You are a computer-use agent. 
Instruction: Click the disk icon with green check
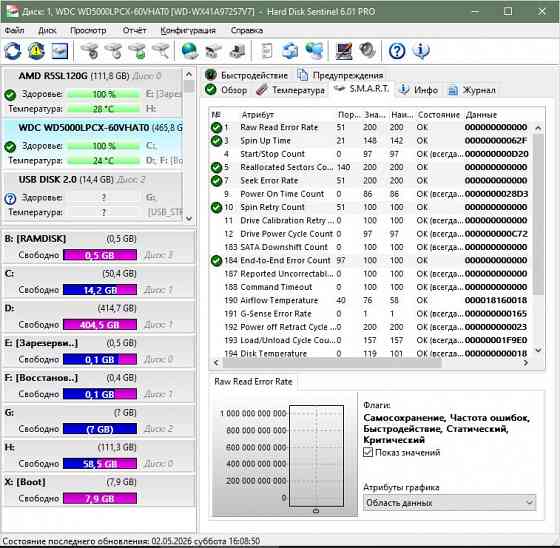coord(138,51)
